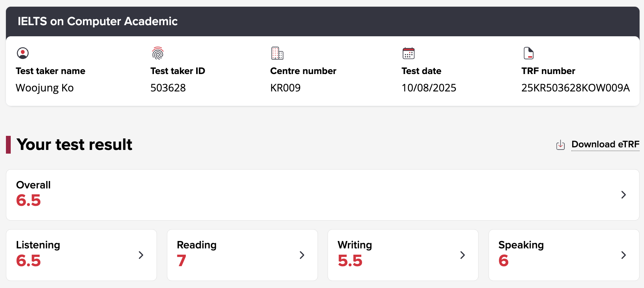Open the Download eTRF link
Image resolution: width=644 pixels, height=288 pixels.
click(x=605, y=144)
